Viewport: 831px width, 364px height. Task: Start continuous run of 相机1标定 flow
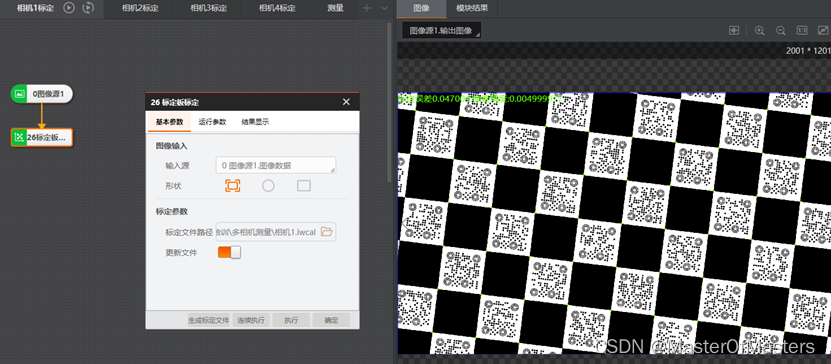point(89,8)
